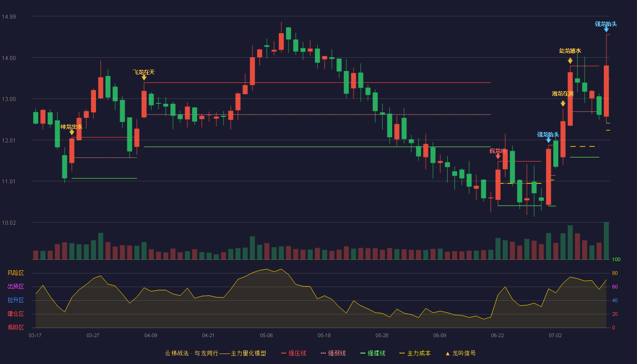
Task: Select the 主力成本 legend entry
Action: 415,353
